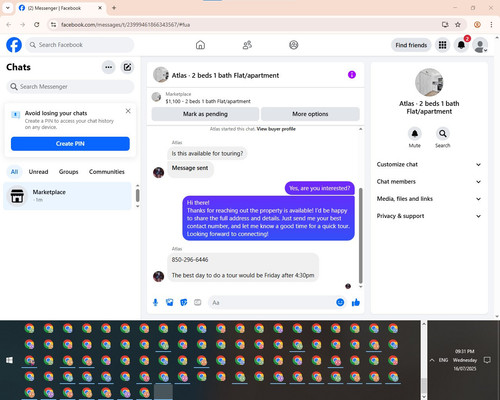This screenshot has height=400, width=500.
Task: Open Facebook home via logo
Action: click(14, 45)
